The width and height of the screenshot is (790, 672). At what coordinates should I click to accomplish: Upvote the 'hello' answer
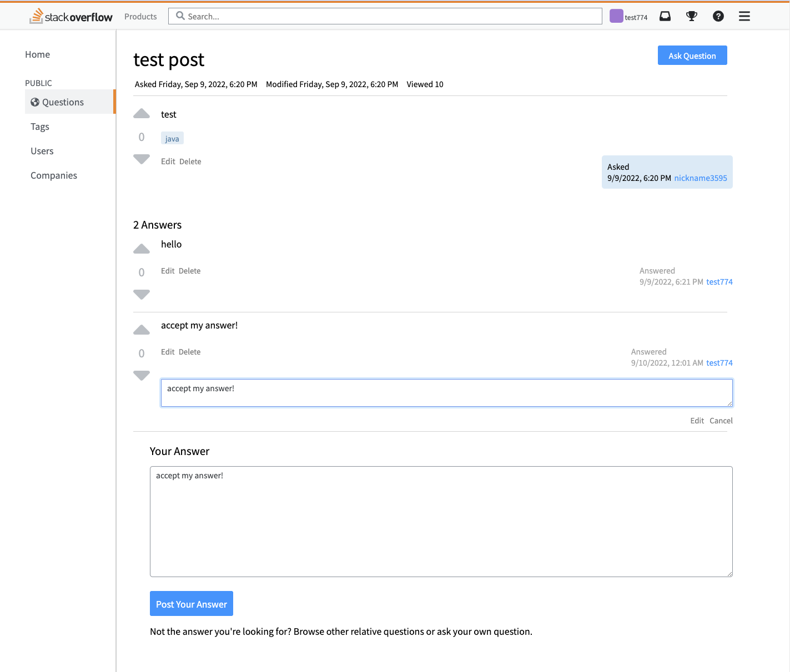pos(142,249)
